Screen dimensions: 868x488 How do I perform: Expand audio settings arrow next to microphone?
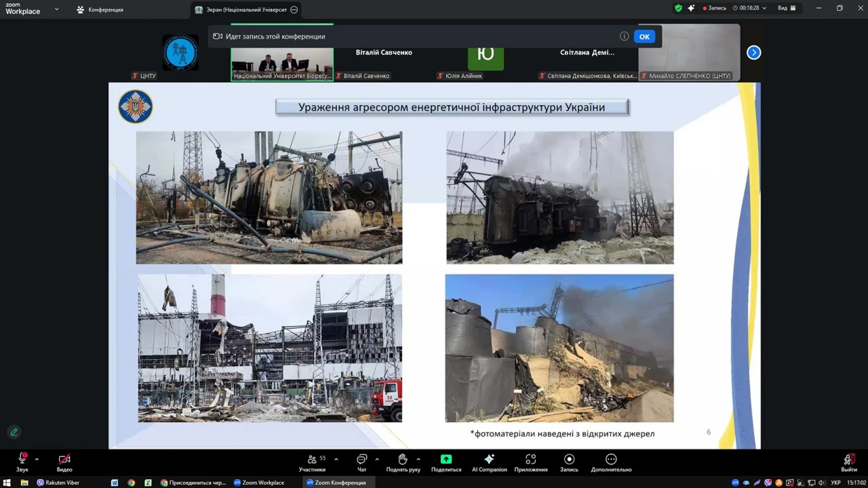tap(37, 459)
